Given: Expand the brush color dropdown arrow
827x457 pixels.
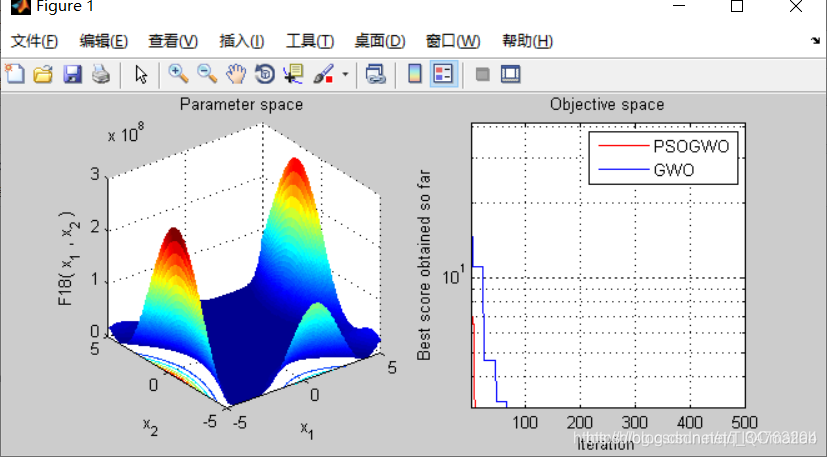Looking at the screenshot, I should click(345, 74).
